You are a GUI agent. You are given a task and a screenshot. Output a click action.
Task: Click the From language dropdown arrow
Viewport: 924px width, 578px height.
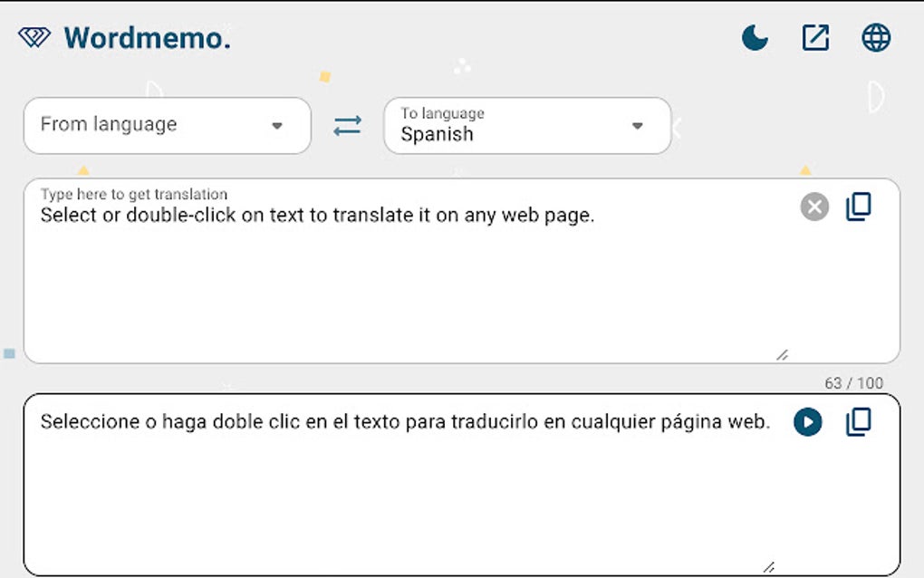pyautogui.click(x=278, y=126)
